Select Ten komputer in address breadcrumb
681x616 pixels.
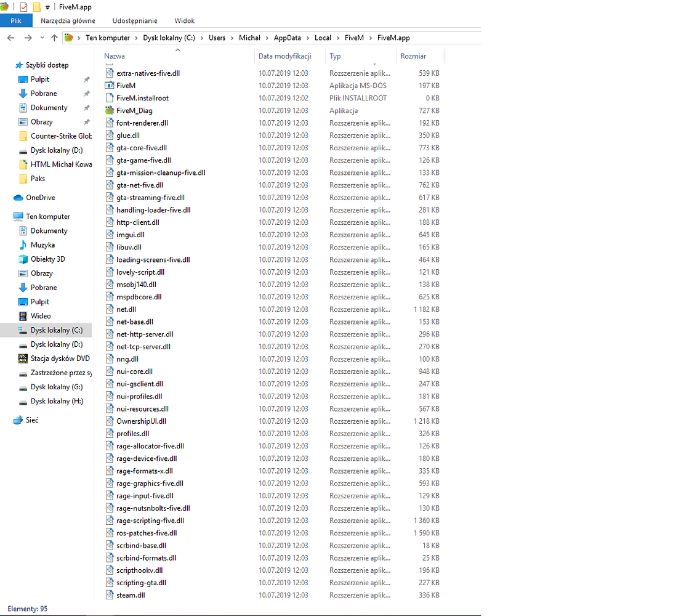pos(108,38)
